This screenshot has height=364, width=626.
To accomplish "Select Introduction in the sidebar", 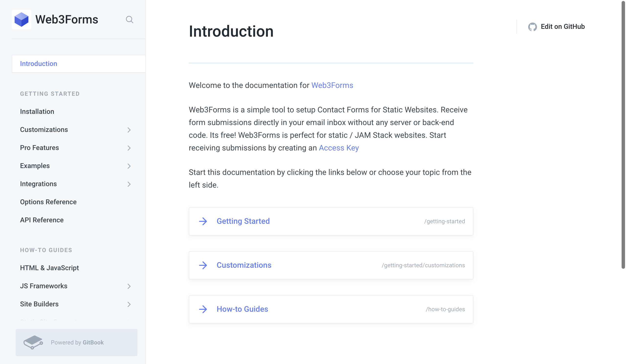I will [78, 64].
